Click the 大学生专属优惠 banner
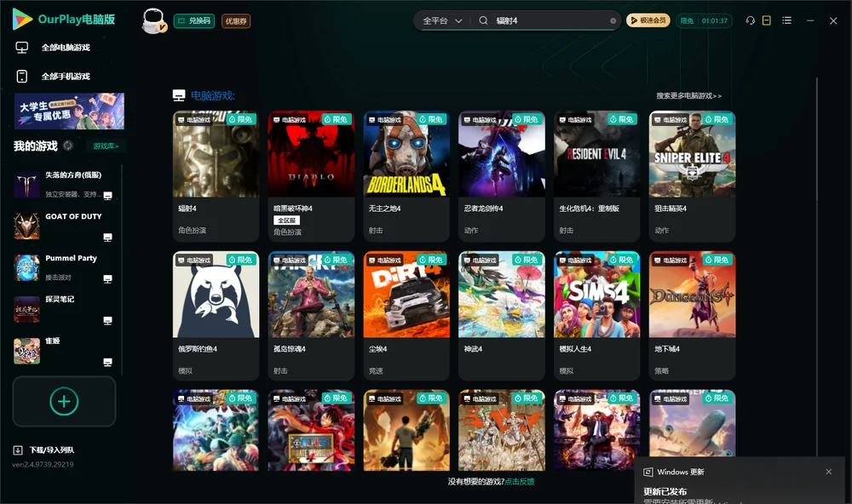The image size is (852, 504). 69,111
